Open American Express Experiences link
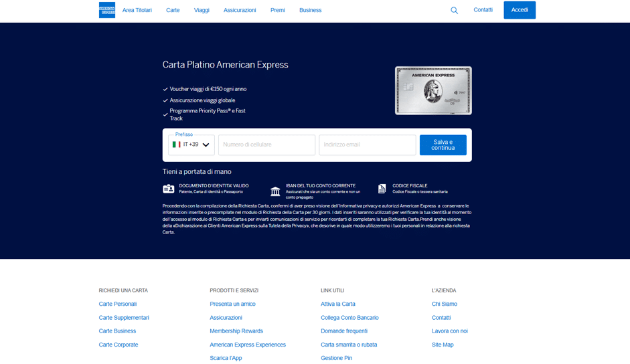This screenshot has width=630, height=364. coord(248,345)
